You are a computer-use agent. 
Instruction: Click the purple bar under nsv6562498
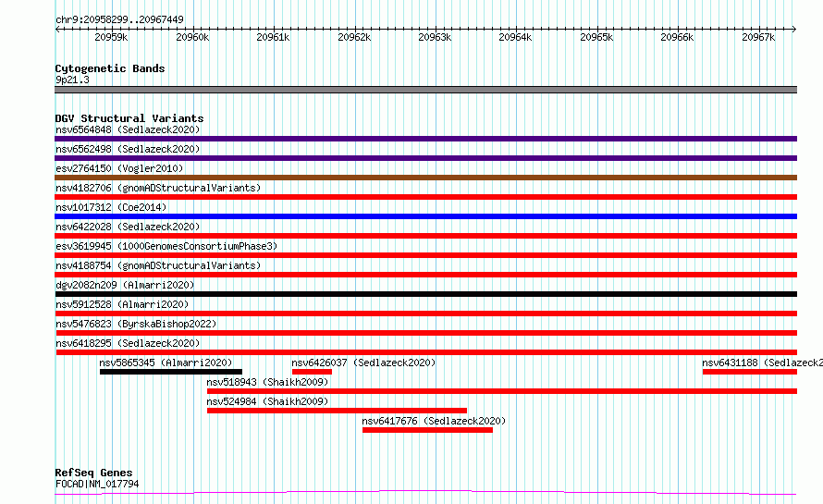[x=425, y=158]
